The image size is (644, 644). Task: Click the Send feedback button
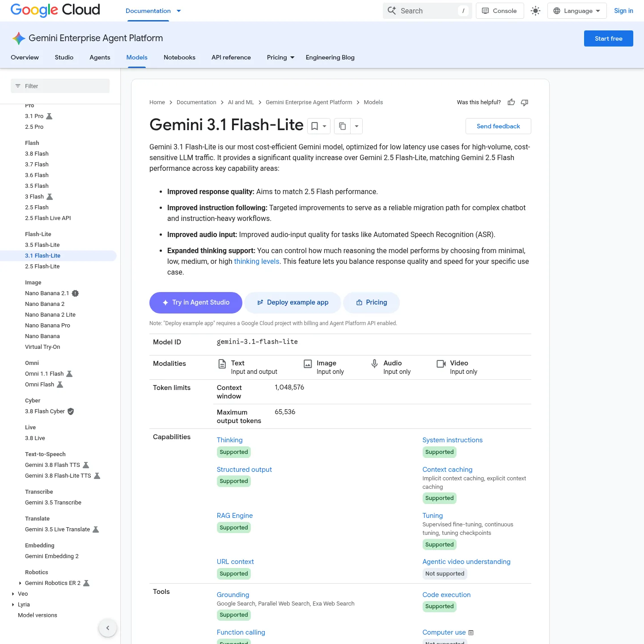(x=498, y=126)
